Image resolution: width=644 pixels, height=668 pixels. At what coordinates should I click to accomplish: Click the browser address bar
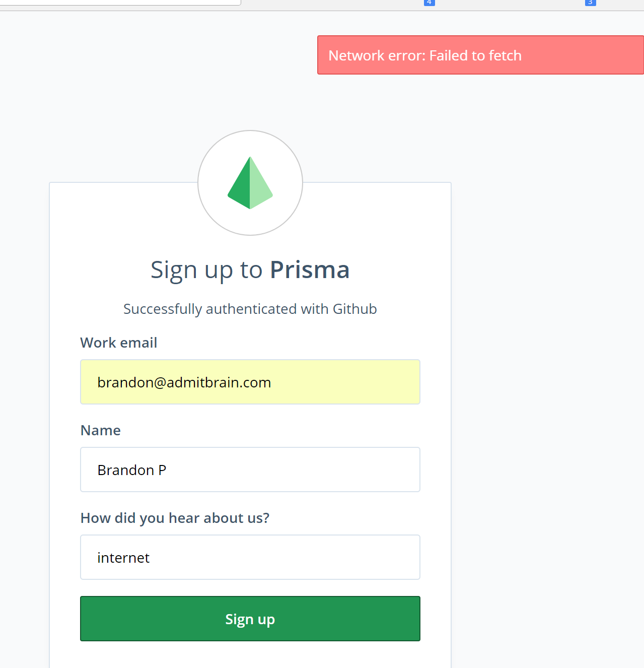tap(121, 2)
